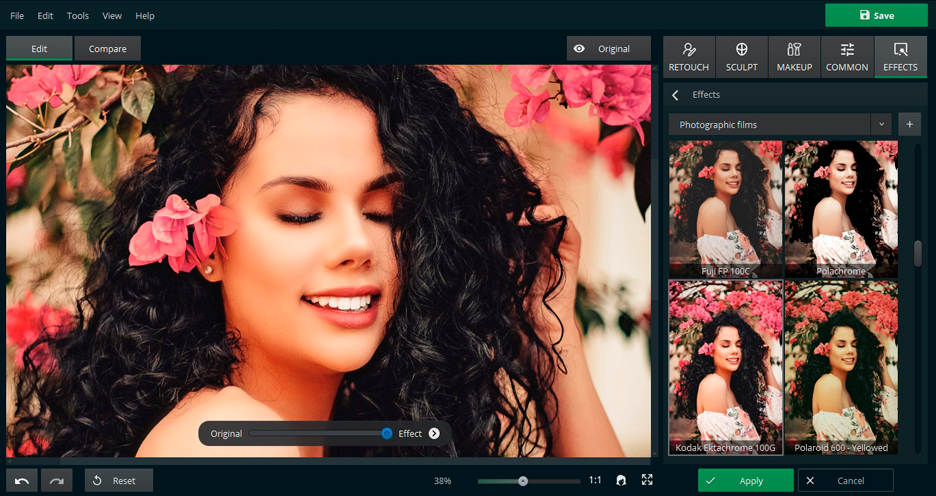The width and height of the screenshot is (936, 496).
Task: Switch to Edit view mode
Action: pos(39,49)
